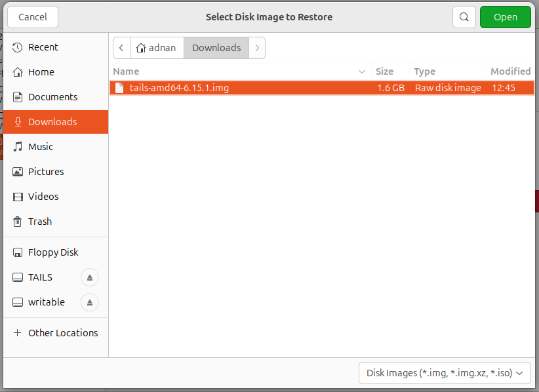539x392 pixels.
Task: Open Other Locations in sidebar
Action: tap(56, 333)
